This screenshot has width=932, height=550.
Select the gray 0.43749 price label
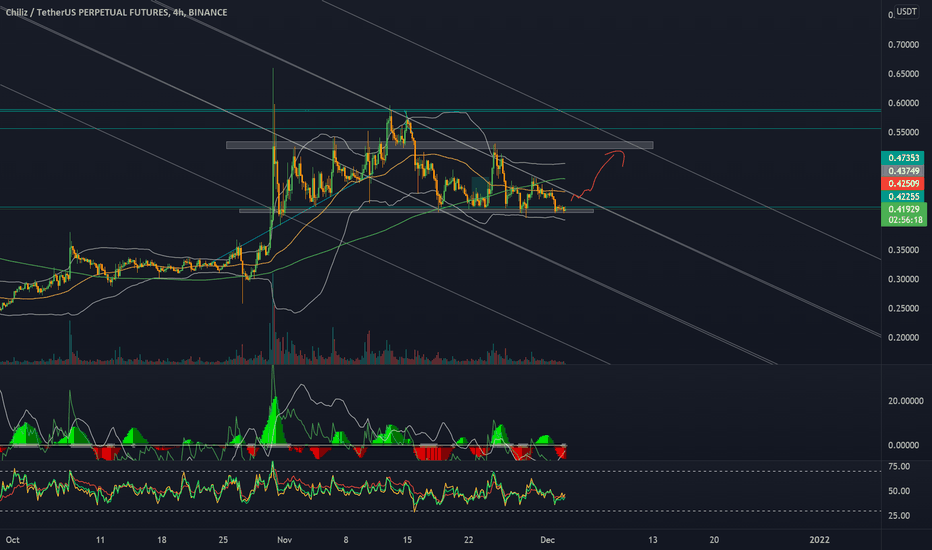click(902, 171)
